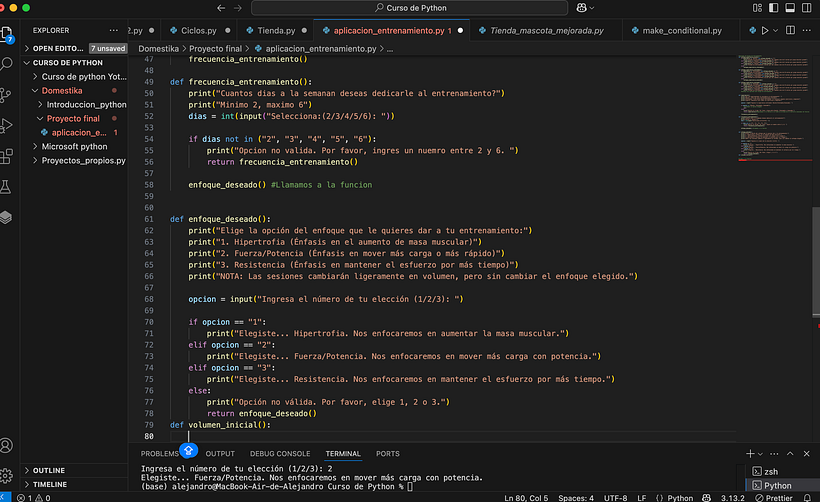Split the editor to the right
The width and height of the screenshot is (820, 502).
tap(791, 30)
